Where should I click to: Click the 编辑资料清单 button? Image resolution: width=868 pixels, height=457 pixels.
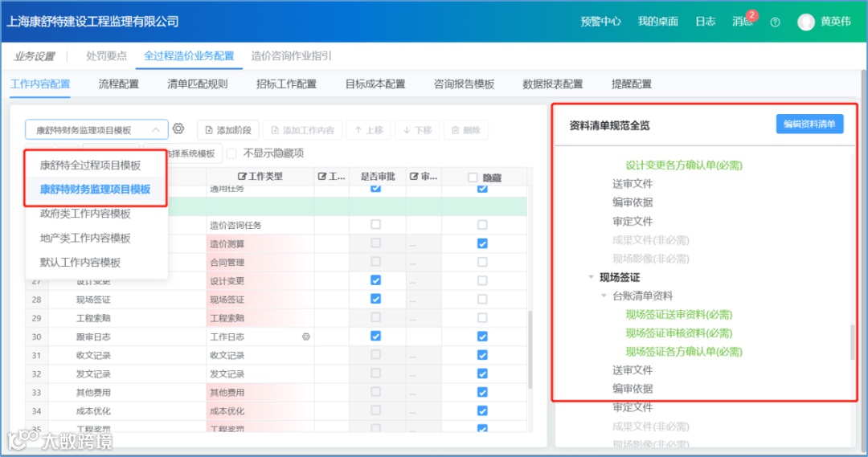(809, 124)
